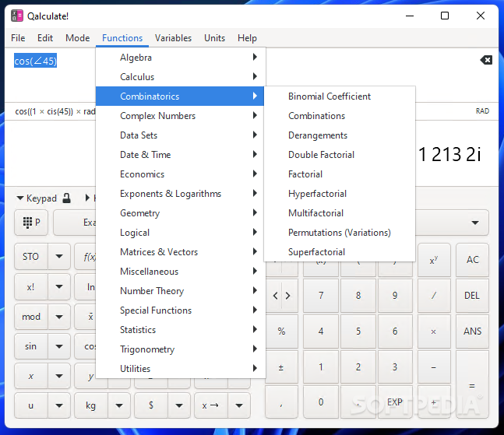The image size is (504, 435).
Task: Open the dollar currency dropdown arrow
Action: pyautogui.click(x=179, y=405)
